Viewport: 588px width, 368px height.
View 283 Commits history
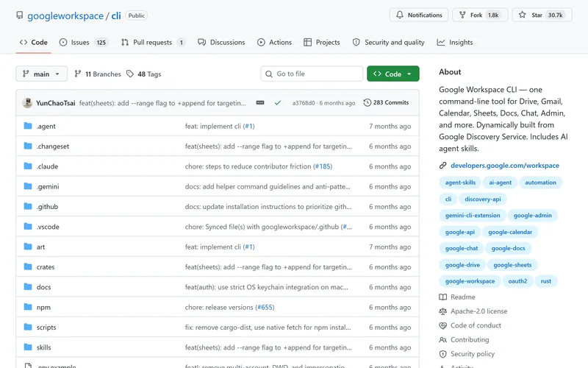[386, 102]
